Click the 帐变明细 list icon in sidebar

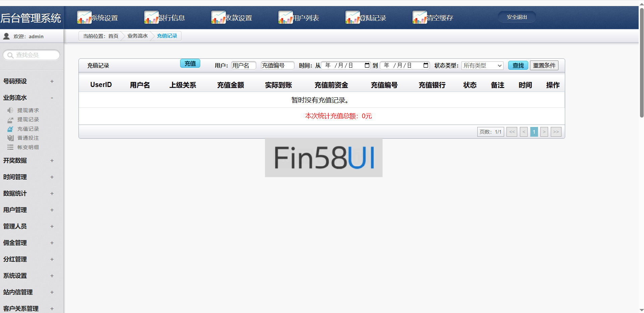click(10, 147)
